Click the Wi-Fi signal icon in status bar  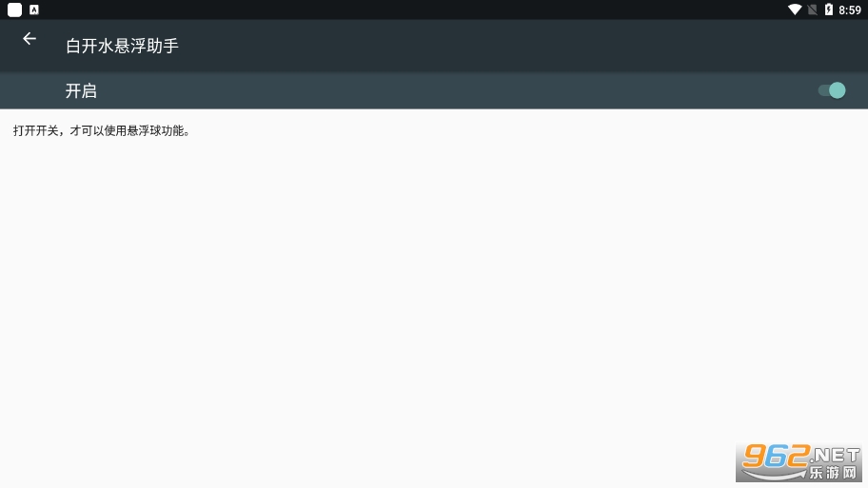click(x=795, y=10)
